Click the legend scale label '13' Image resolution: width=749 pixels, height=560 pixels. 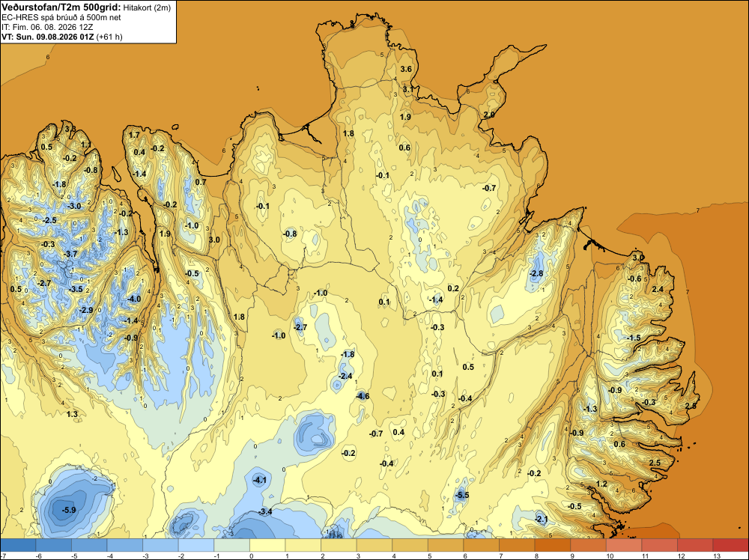717,556
